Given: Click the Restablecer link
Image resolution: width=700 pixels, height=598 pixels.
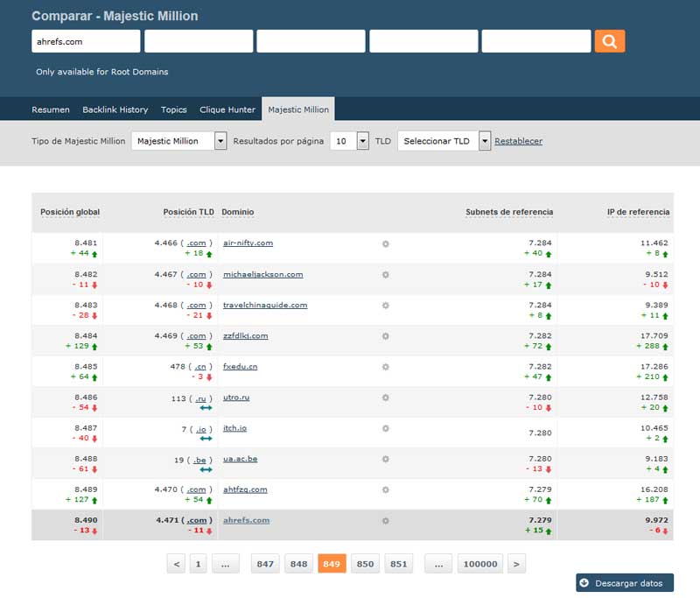Looking at the screenshot, I should click(x=518, y=141).
